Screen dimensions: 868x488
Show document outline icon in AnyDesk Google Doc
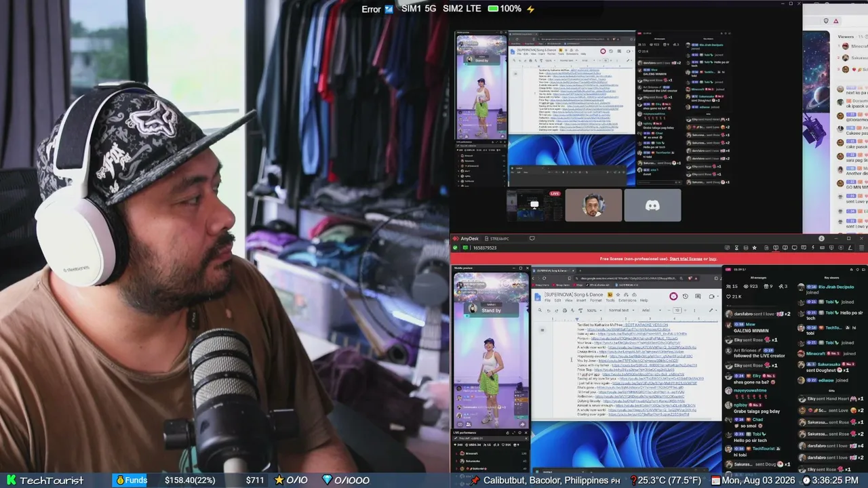click(542, 330)
